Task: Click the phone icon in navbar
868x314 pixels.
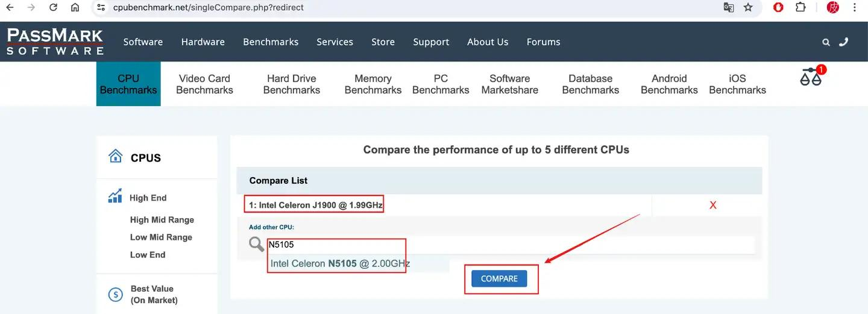Action: 843,42
